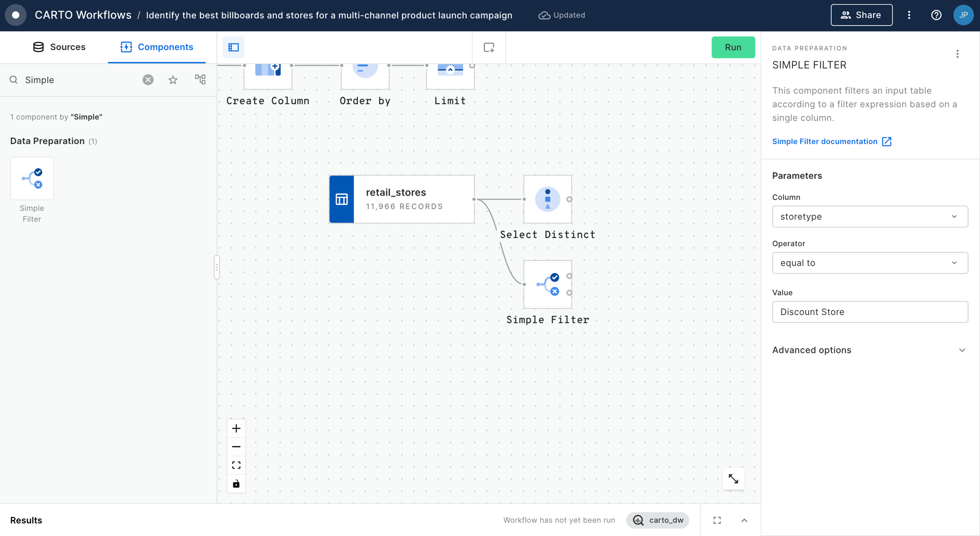This screenshot has height=536, width=980.
Task: Fit workflow view to screen
Action: click(236, 465)
